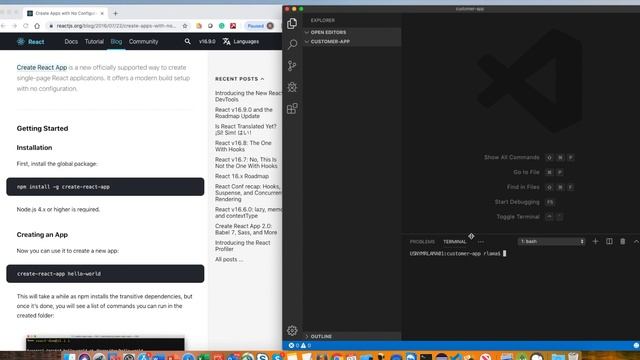This screenshot has width=640, height=360.
Task: Click the Installation heading
Action: pos(34,147)
